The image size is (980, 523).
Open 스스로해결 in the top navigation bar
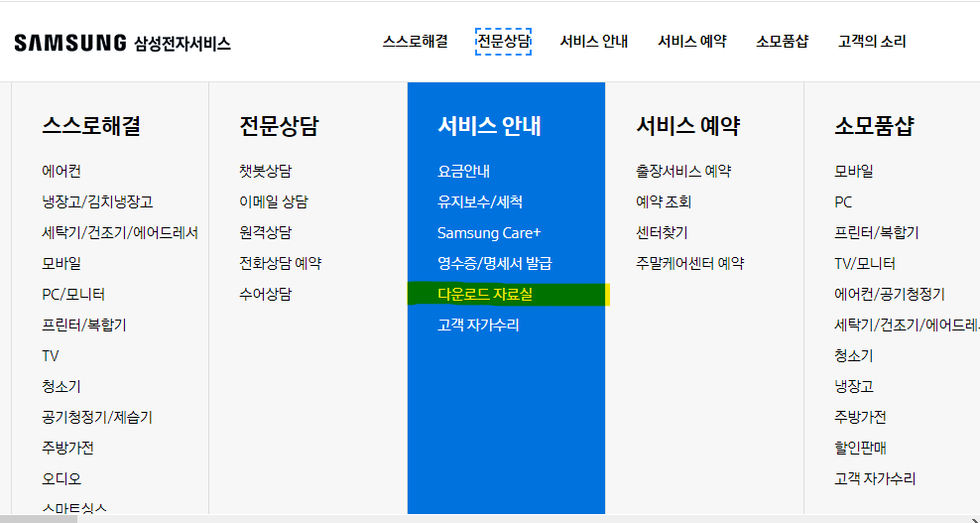pos(415,42)
